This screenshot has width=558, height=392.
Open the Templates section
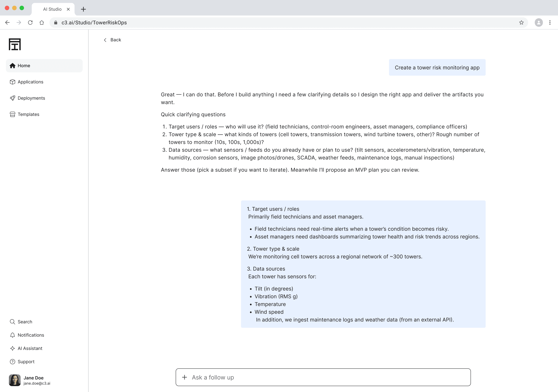28,114
